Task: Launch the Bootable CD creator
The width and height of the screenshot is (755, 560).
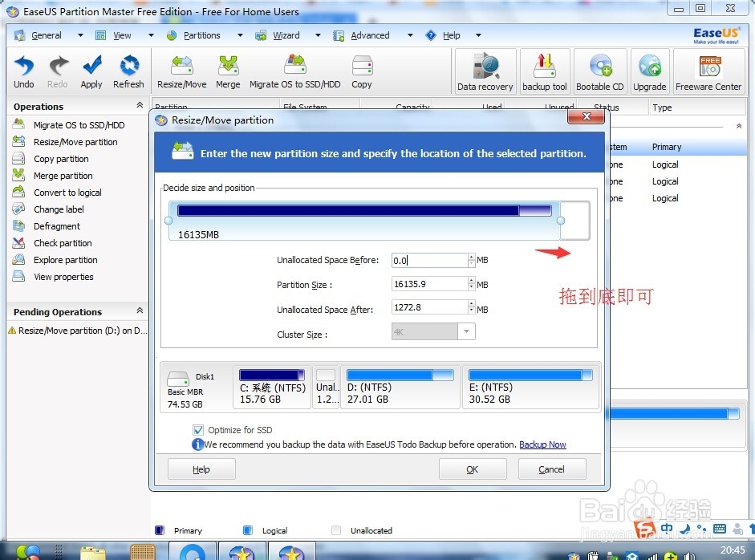Action: (600, 71)
